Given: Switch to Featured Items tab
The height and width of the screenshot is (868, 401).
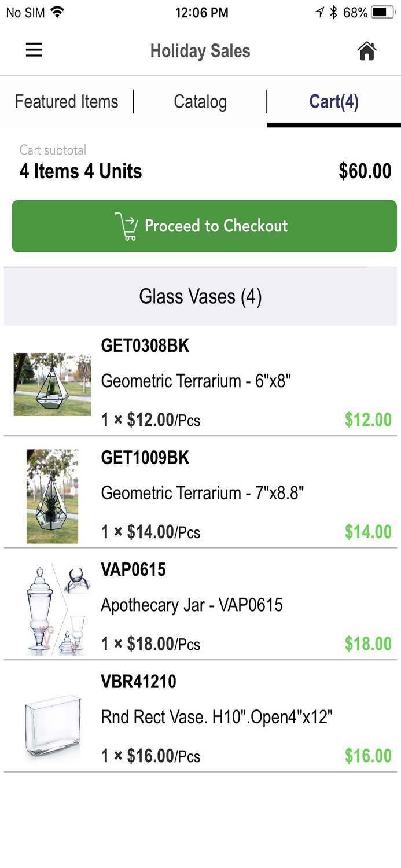Looking at the screenshot, I should [67, 102].
